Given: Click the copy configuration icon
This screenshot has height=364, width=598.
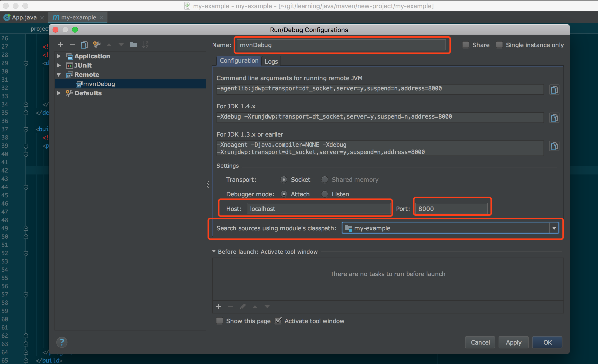Looking at the screenshot, I should click(x=84, y=45).
